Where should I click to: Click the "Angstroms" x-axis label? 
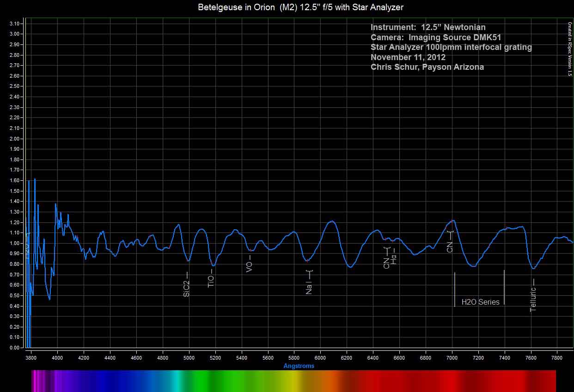(x=299, y=366)
